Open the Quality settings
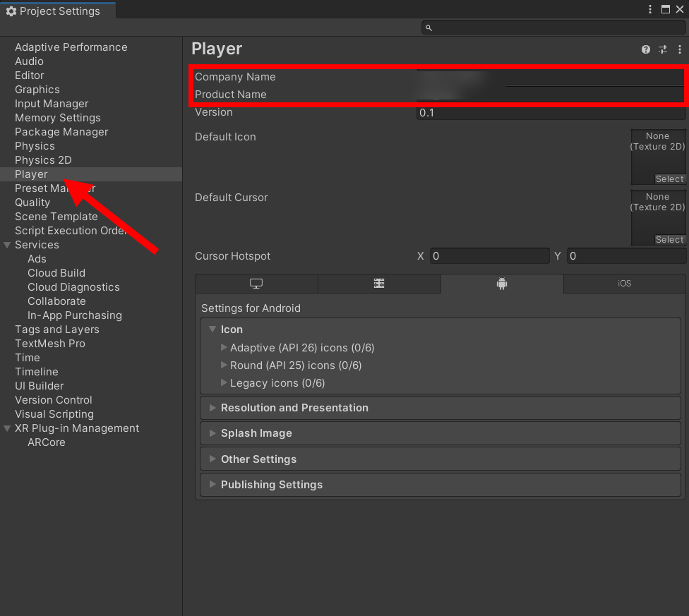This screenshot has width=689, height=616. click(32, 203)
